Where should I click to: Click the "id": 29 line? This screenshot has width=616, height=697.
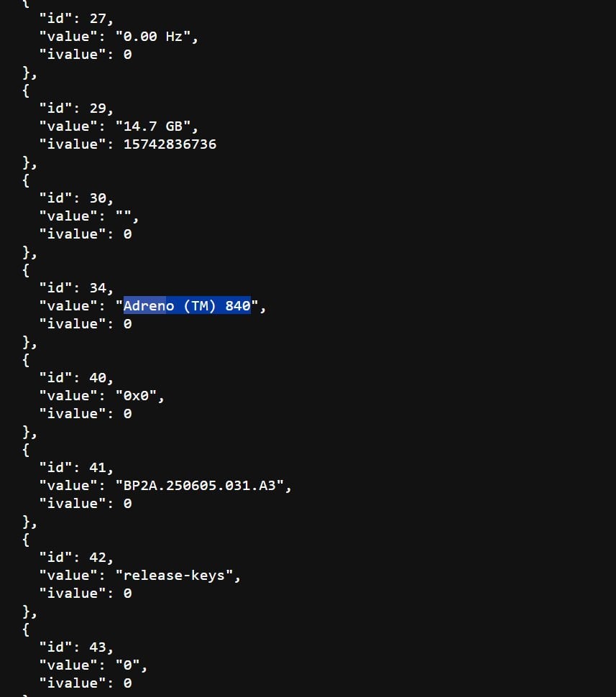(76, 109)
